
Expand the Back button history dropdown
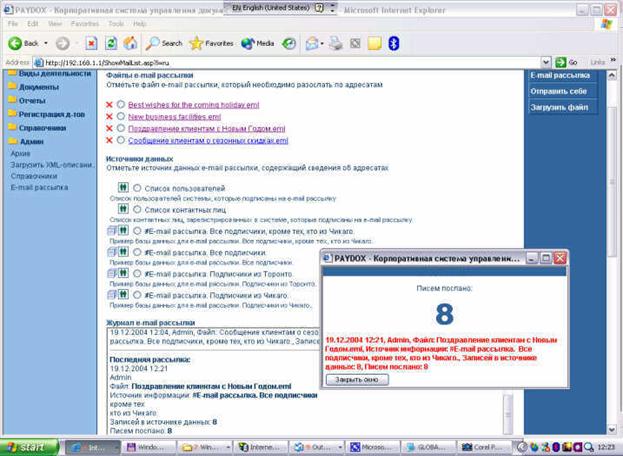[46, 43]
